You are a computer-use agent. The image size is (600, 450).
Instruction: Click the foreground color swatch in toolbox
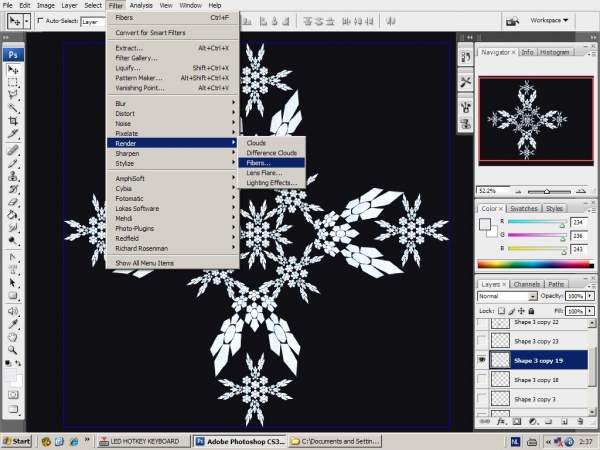(10, 374)
